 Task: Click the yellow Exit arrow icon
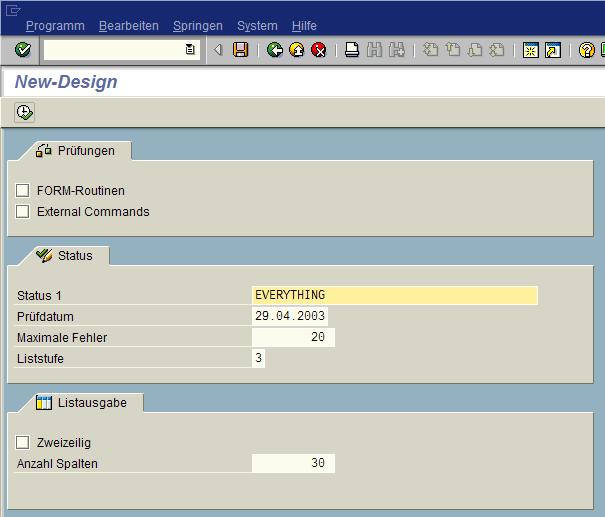tap(297, 50)
